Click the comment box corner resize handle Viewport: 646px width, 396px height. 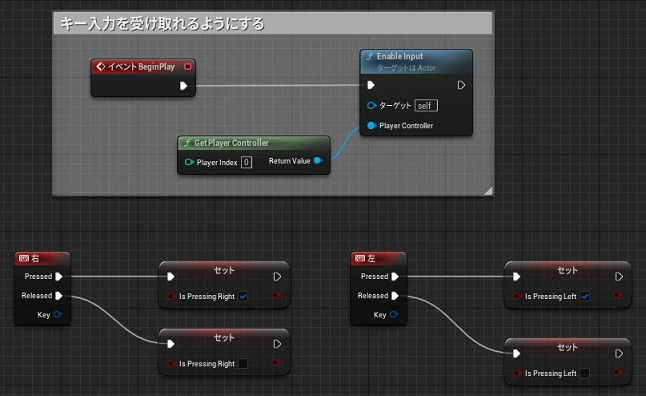489,191
